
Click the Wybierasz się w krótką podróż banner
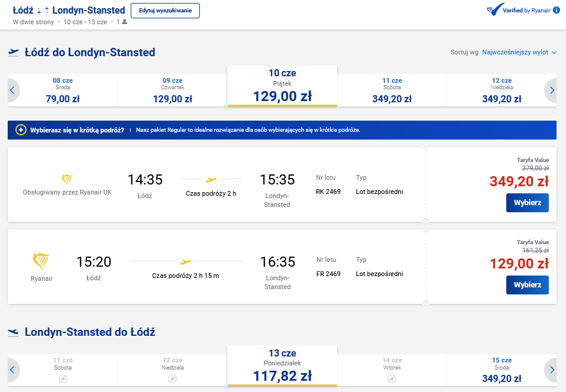pyautogui.click(x=282, y=130)
